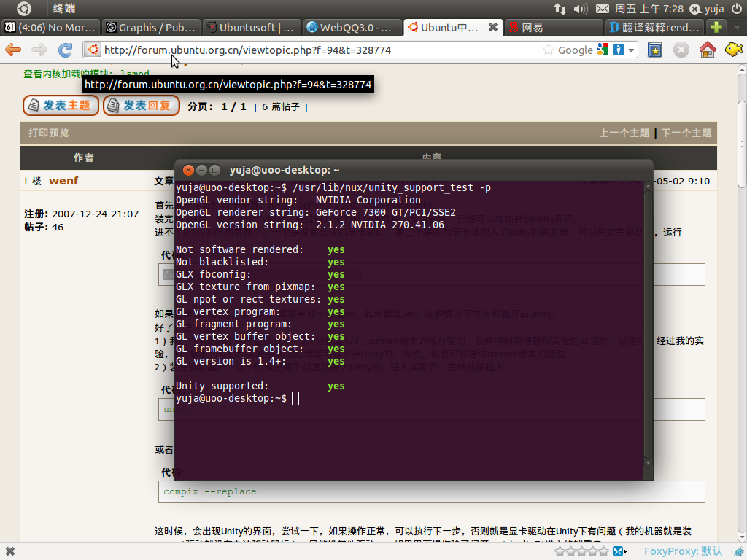Open the network indicator in top panel

point(560,9)
